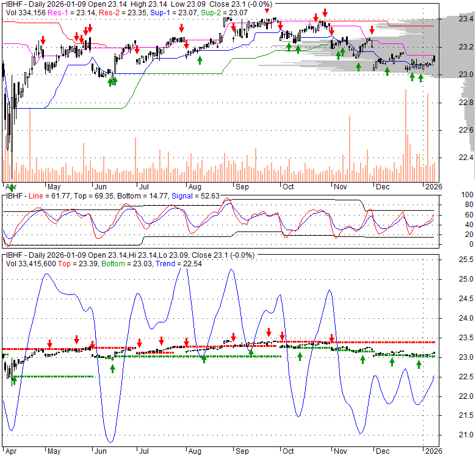Click the 'Bottom = 14.77' text in the oscillator panel
The image size is (476, 455).
coord(142,196)
